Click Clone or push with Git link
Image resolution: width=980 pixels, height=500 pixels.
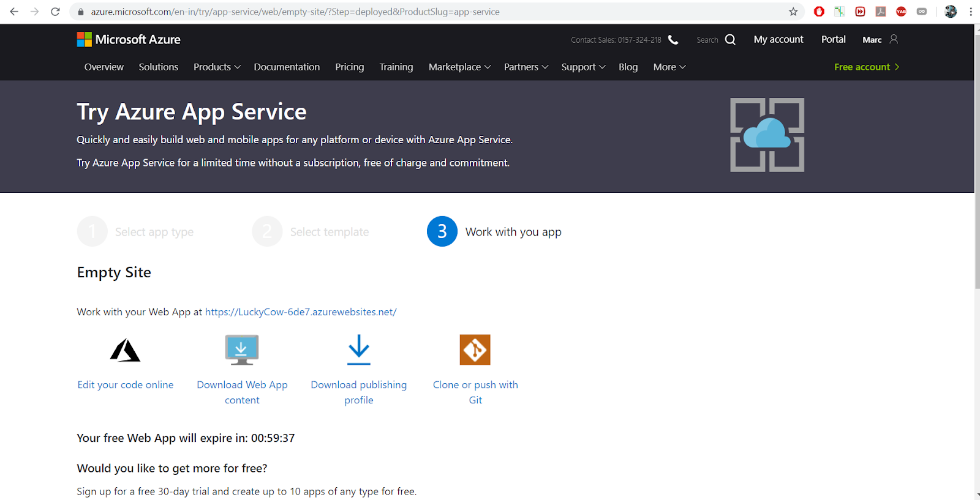click(x=475, y=392)
